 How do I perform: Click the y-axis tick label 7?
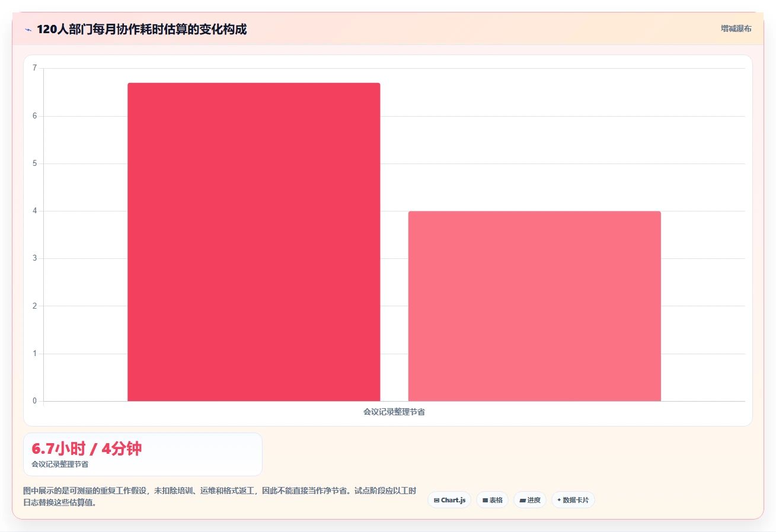point(34,68)
